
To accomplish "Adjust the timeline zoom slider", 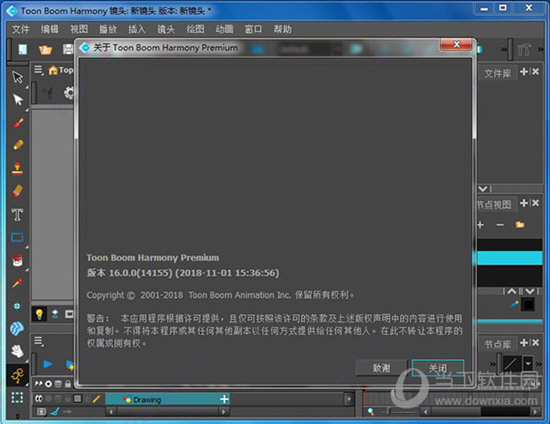I will [x=388, y=412].
